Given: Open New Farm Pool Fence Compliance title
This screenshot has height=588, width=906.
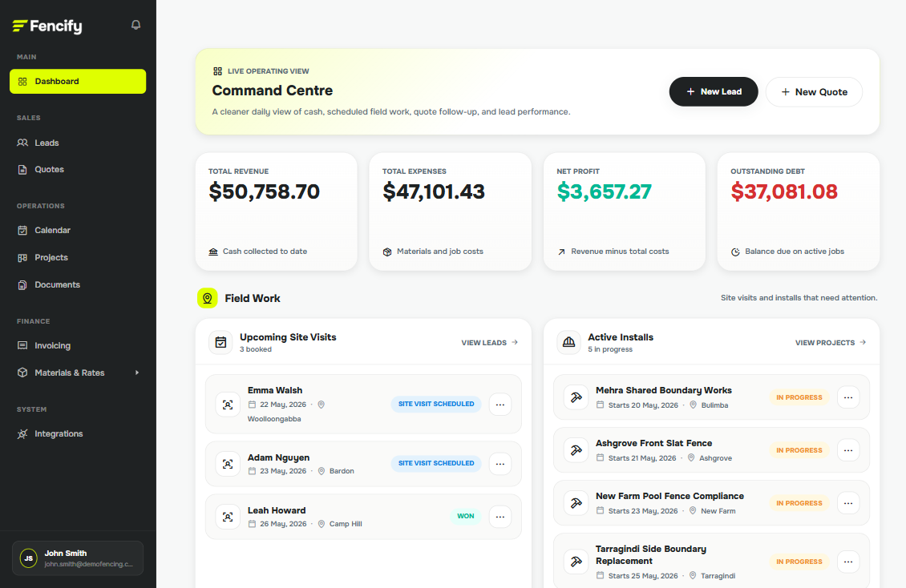Looking at the screenshot, I should click(x=669, y=496).
